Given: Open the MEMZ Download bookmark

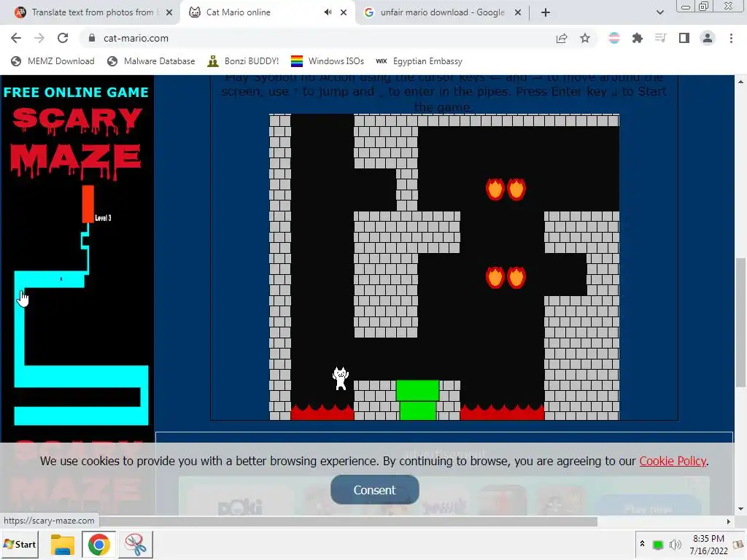Looking at the screenshot, I should (53, 61).
